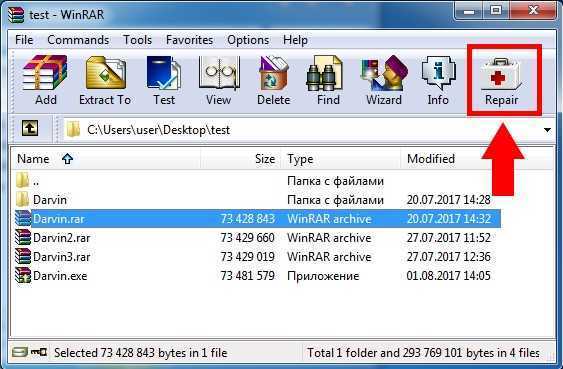Select the Darvin.exe file name
563x369 pixels.
pos(60,276)
